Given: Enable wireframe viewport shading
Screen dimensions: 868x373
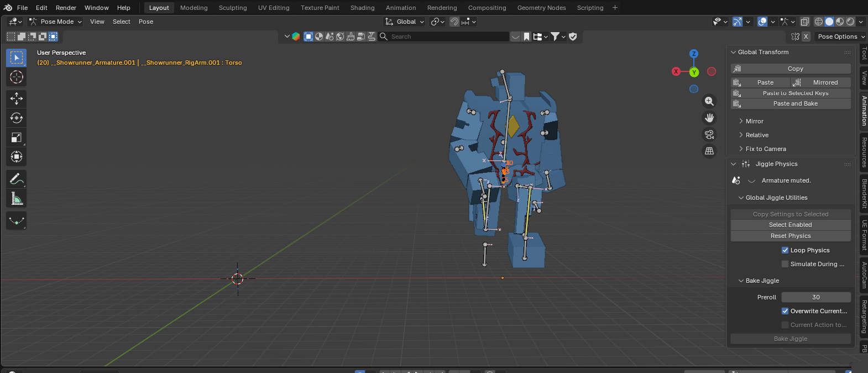Looking at the screenshot, I should click(819, 22).
